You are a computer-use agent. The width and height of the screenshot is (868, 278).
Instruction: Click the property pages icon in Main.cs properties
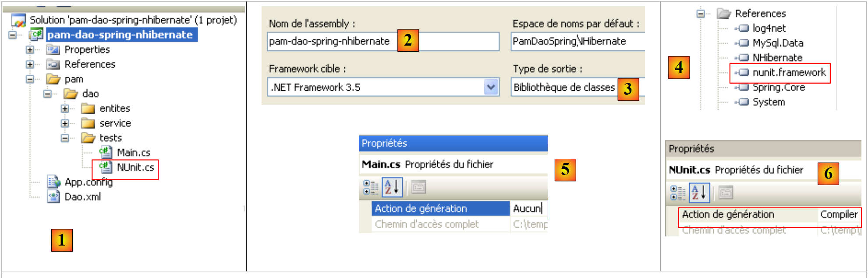tap(418, 187)
